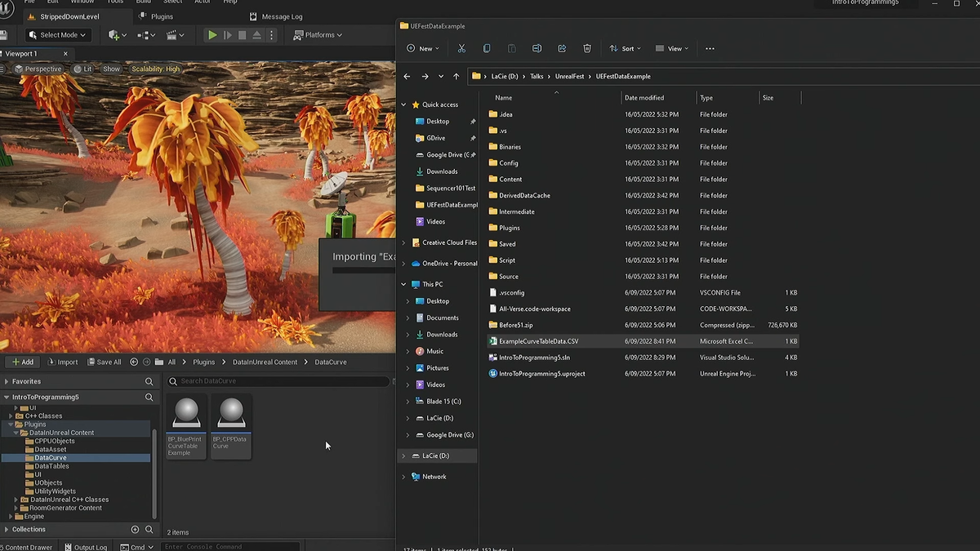Expand the Engine tree node
The width and height of the screenshot is (980, 551).
pyautogui.click(x=11, y=517)
